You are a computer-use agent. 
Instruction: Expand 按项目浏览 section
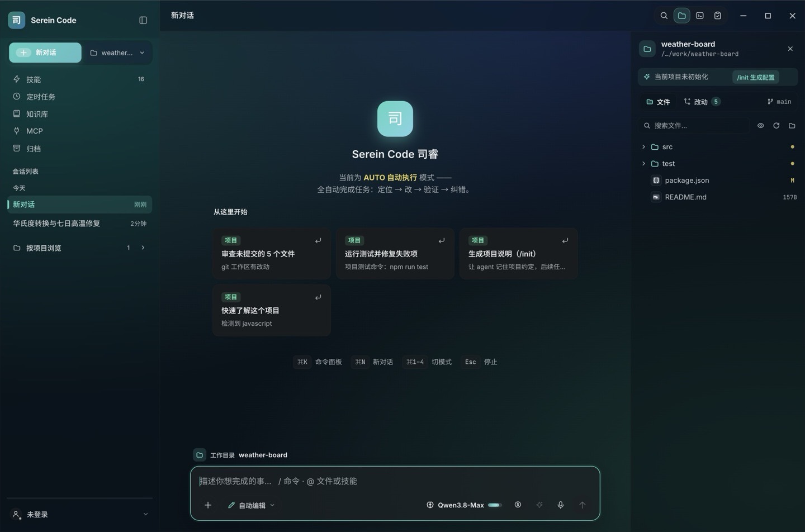pyautogui.click(x=79, y=248)
